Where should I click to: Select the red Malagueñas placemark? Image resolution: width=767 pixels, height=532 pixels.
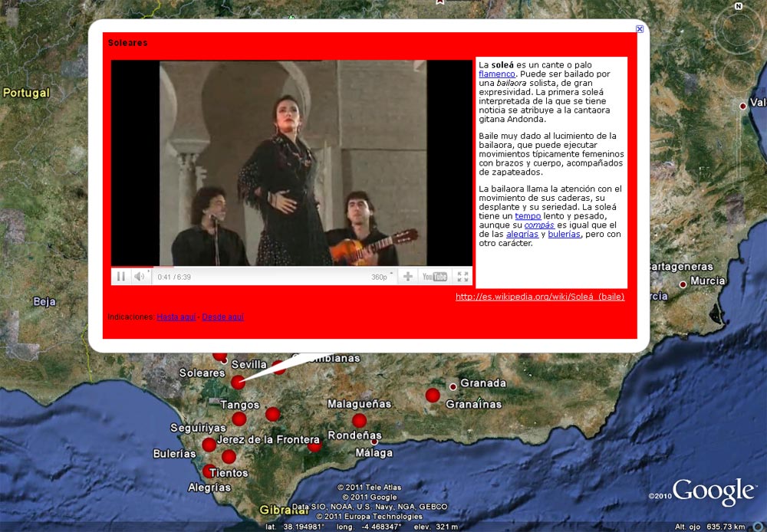point(359,420)
